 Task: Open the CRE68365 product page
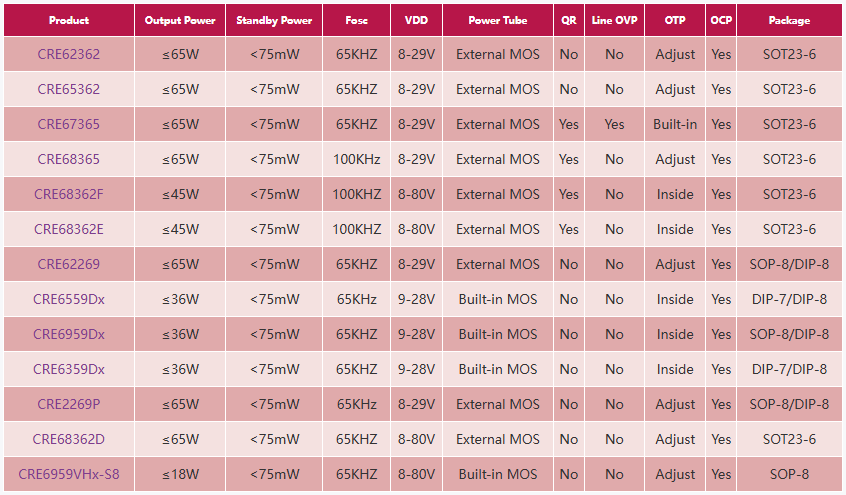coord(69,159)
